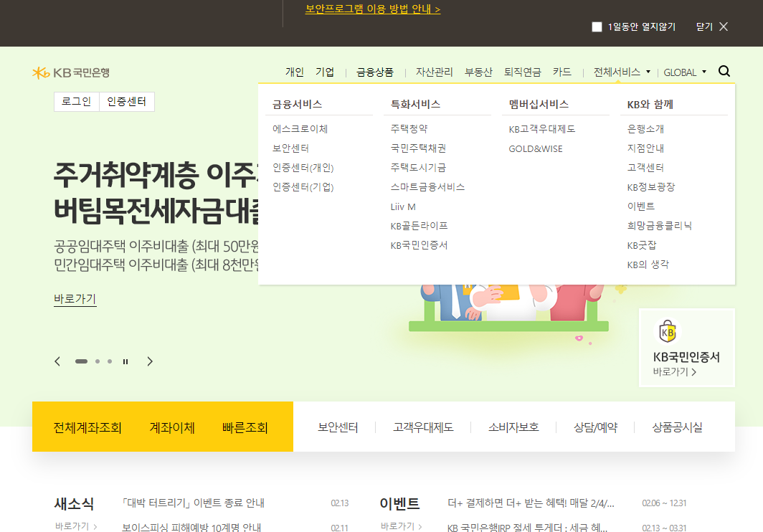
Task: Click 전체계좌조회 in the yellow bar
Action: tap(87, 427)
